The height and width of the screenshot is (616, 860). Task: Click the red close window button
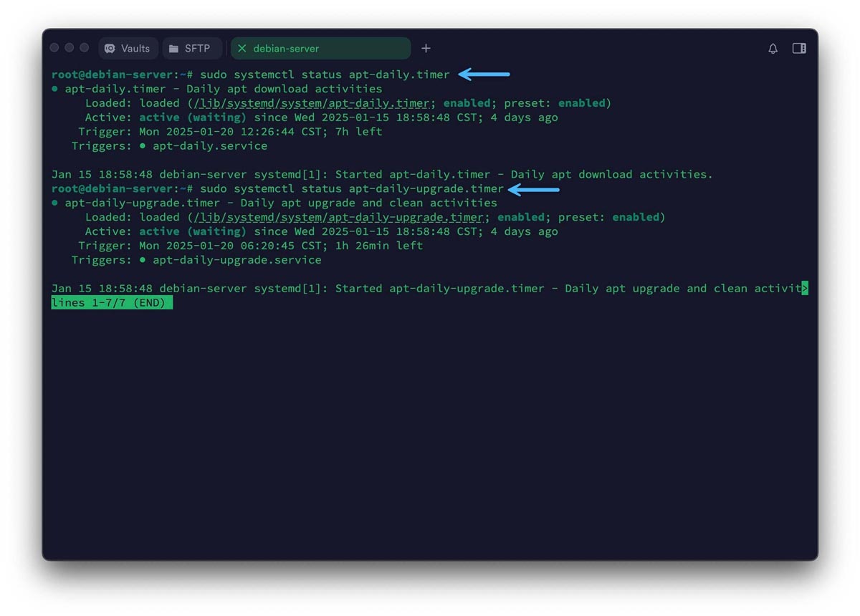pos(54,48)
